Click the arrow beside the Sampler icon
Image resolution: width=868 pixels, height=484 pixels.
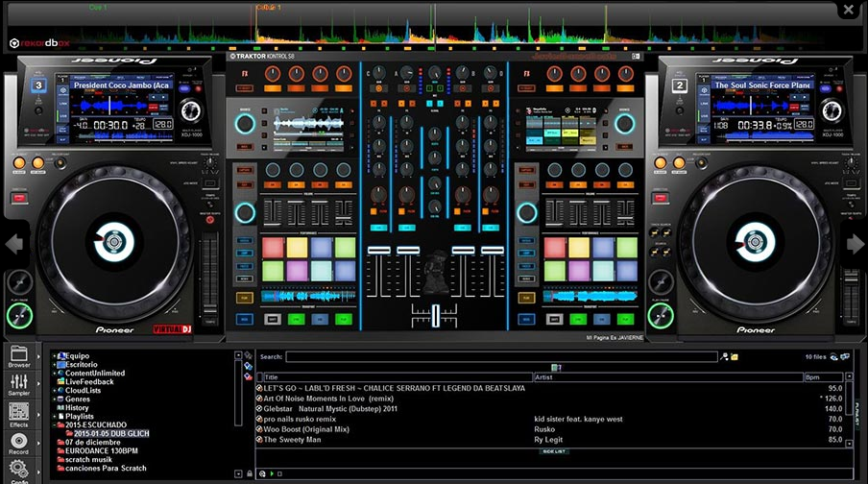pyautogui.click(x=38, y=384)
